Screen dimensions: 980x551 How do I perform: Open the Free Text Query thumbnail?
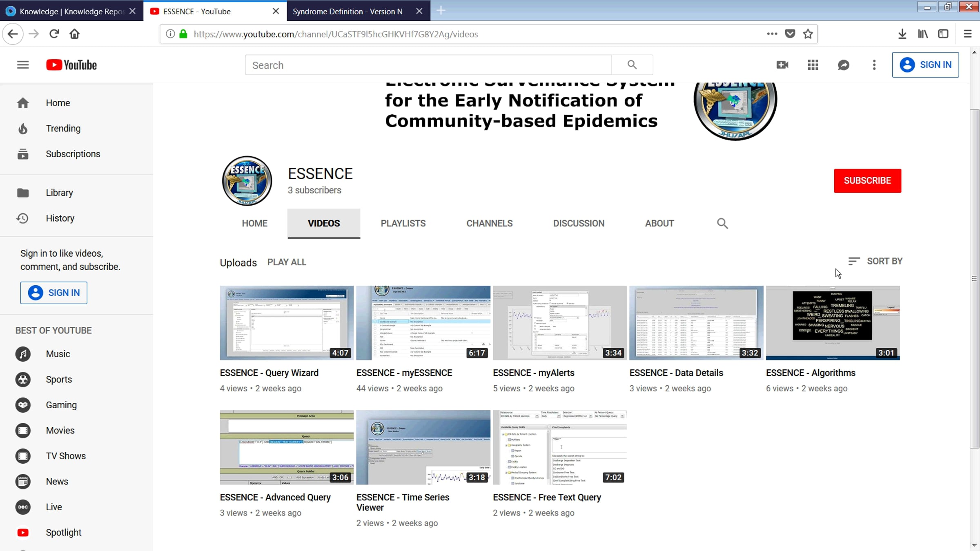[x=560, y=447]
